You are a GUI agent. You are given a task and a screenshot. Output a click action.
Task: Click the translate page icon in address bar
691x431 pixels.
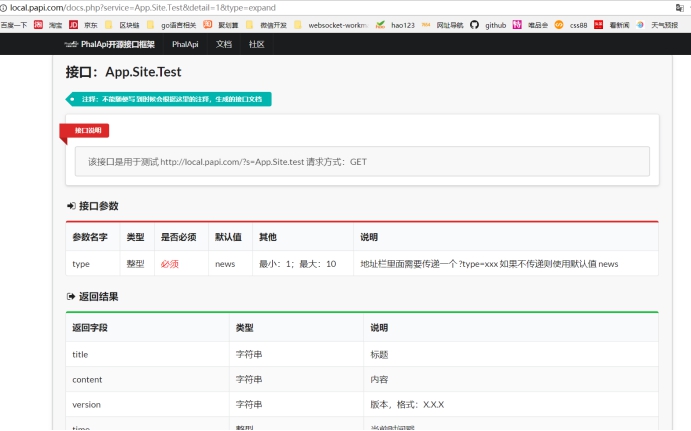click(680, 7)
